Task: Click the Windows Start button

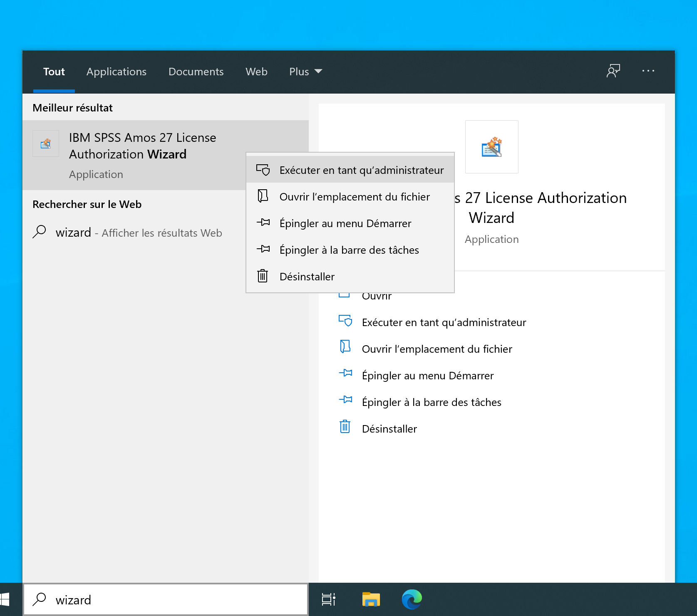Action: coord(5,599)
